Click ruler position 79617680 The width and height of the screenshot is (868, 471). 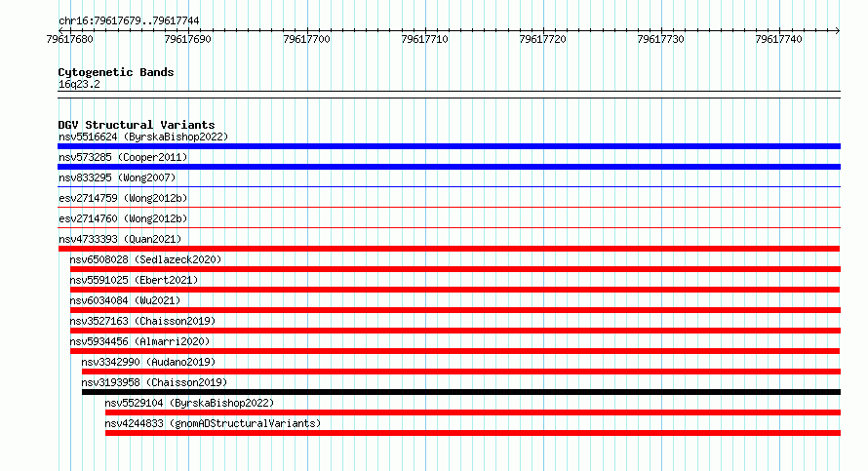pos(70,39)
